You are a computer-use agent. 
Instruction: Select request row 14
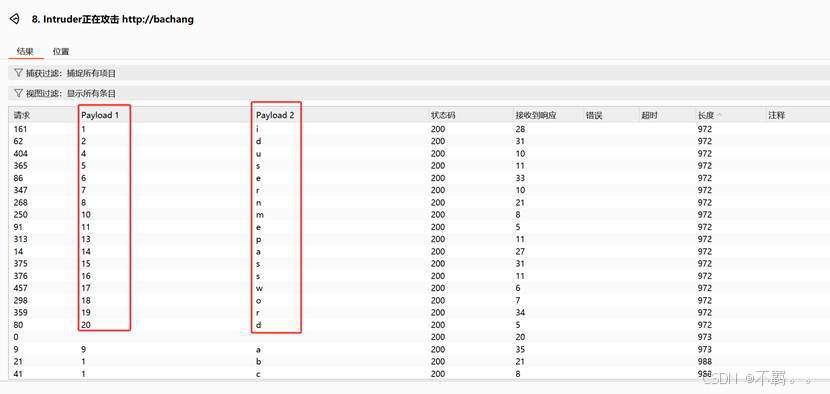(419, 252)
